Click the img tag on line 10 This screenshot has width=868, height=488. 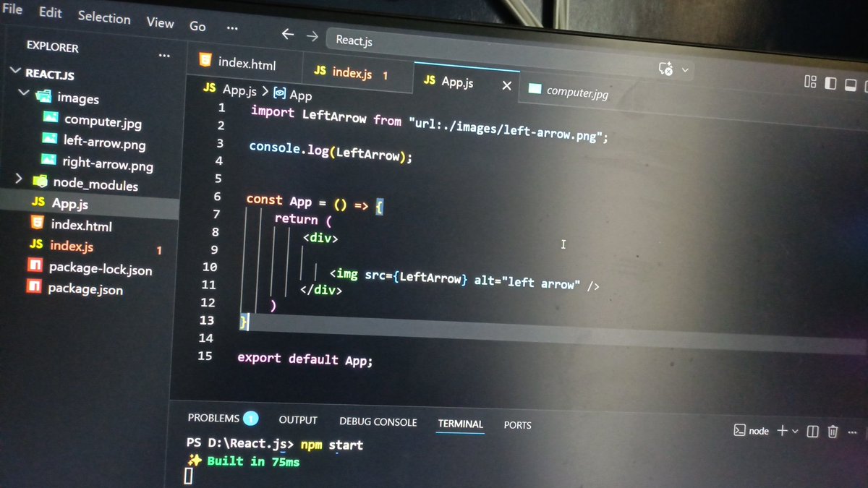464,281
